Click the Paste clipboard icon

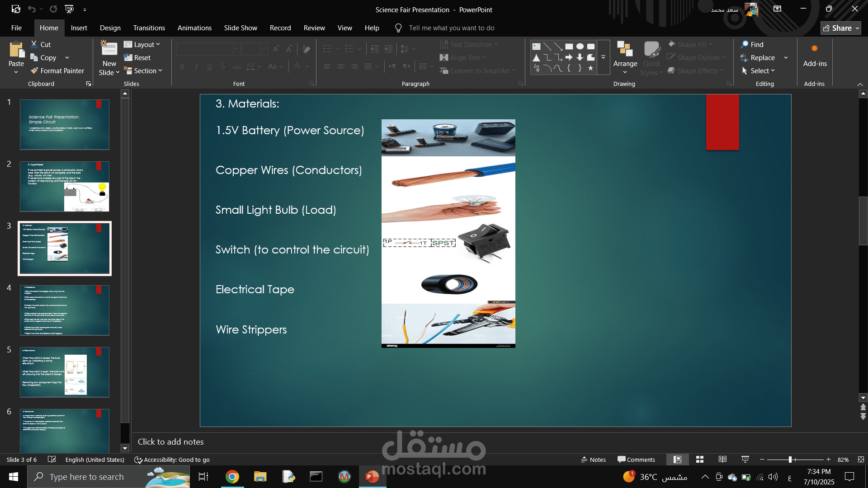point(16,50)
